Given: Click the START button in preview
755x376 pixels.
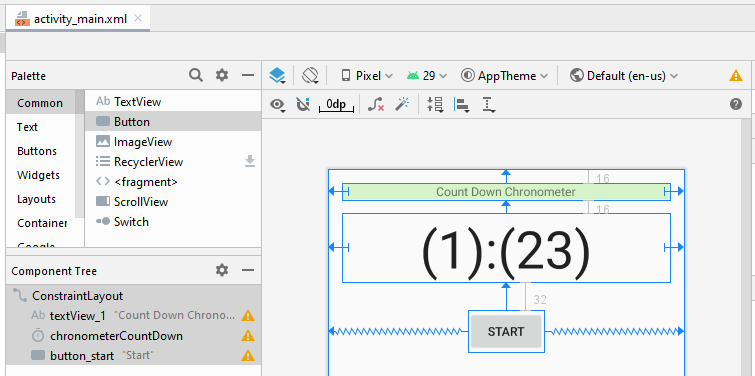Looking at the screenshot, I should [506, 331].
